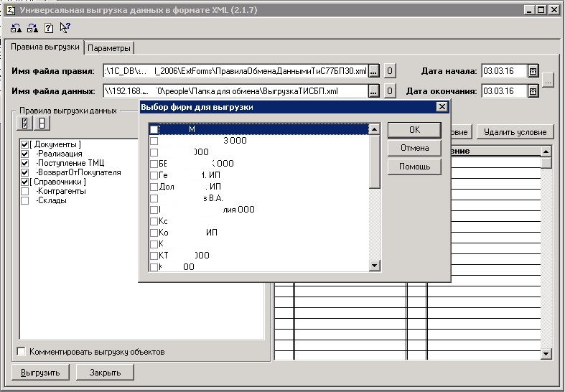Image resolution: width=565 pixels, height=392 pixels.
Task: Click the firm list scrollbar thumb
Action: pyautogui.click(x=374, y=162)
